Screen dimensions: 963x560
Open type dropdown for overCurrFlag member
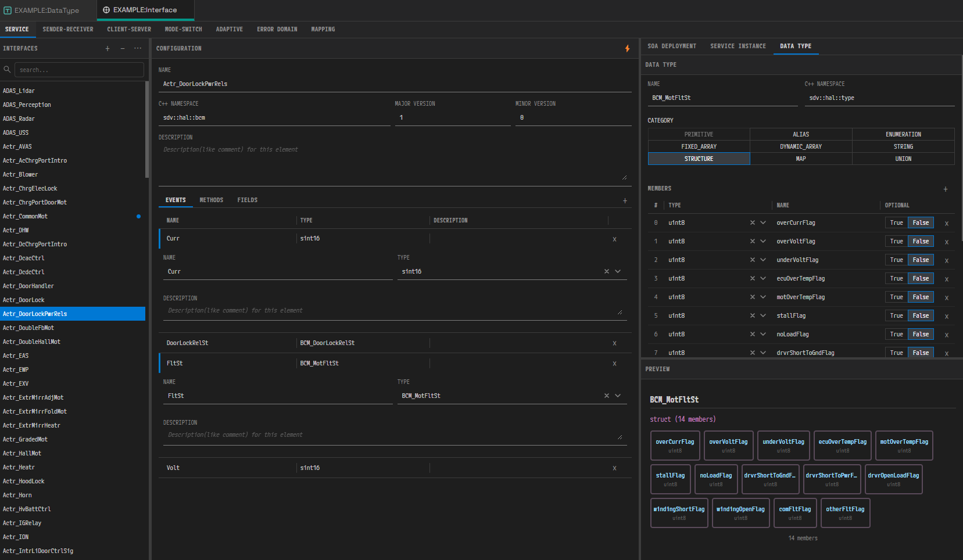coord(763,222)
